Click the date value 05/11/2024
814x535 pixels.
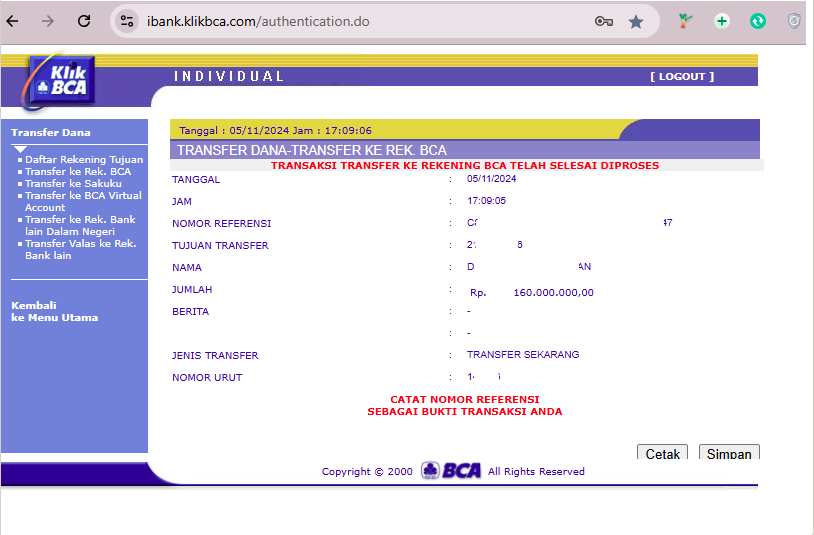pos(491,179)
